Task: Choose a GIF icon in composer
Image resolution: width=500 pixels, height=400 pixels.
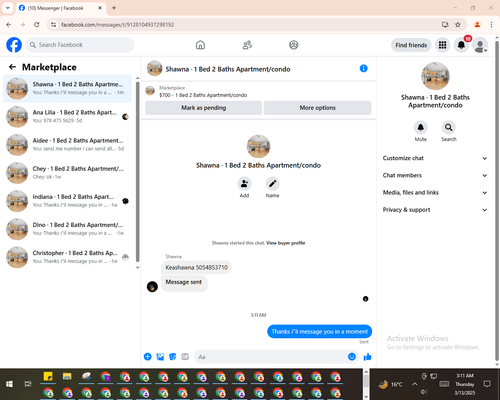Action: coord(185,357)
